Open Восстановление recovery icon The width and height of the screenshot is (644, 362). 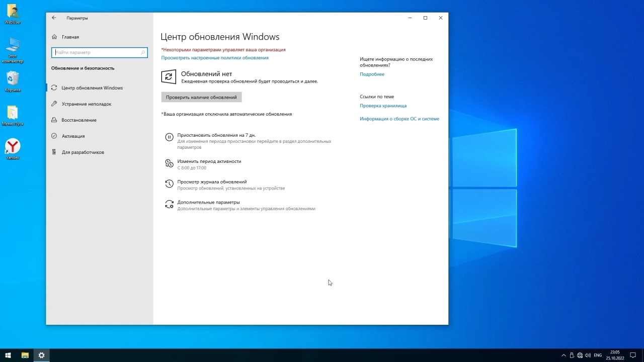point(54,120)
